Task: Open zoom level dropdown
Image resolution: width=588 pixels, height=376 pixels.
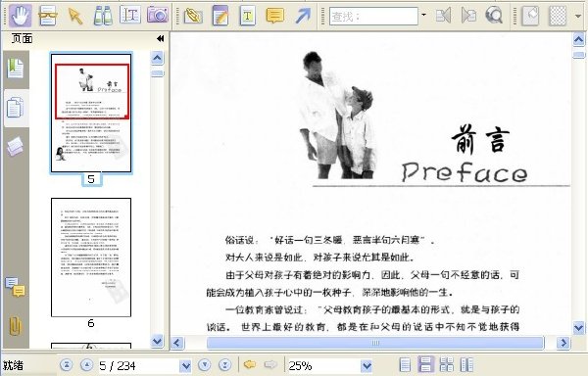Action: [367, 365]
